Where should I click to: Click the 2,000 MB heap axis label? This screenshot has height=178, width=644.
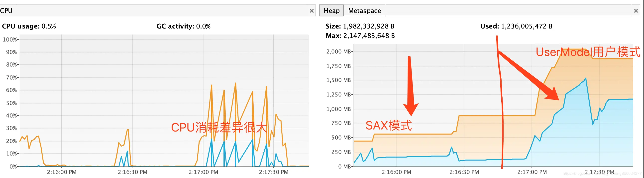(x=338, y=52)
